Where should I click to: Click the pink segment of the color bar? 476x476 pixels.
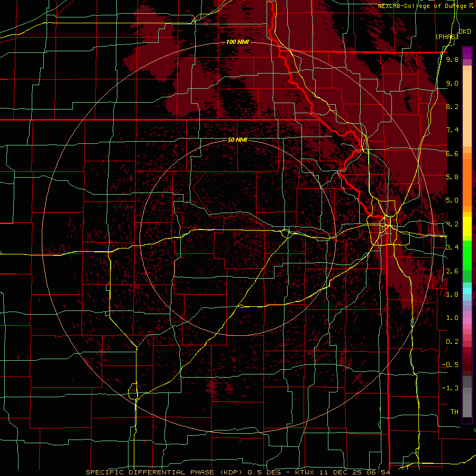pos(467,321)
